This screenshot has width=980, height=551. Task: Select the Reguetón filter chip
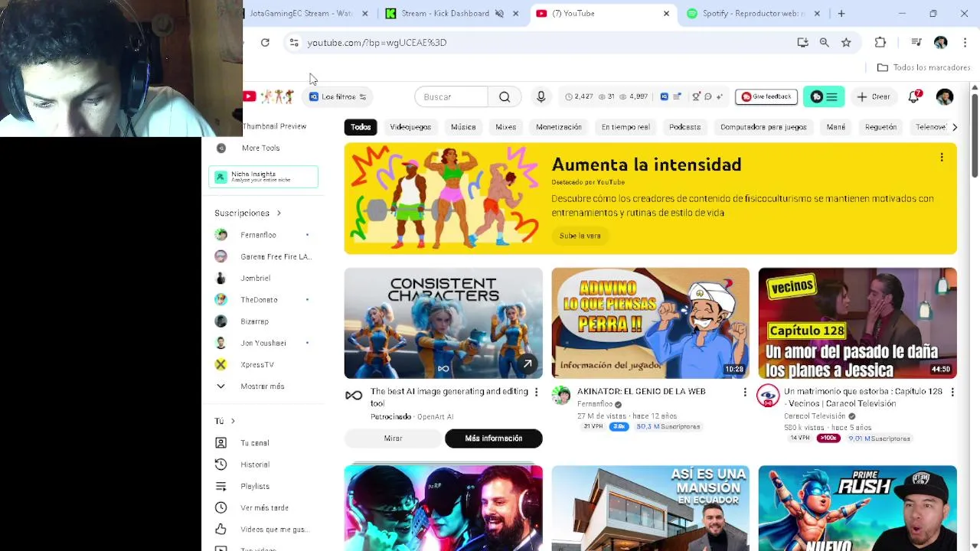pyautogui.click(x=880, y=127)
